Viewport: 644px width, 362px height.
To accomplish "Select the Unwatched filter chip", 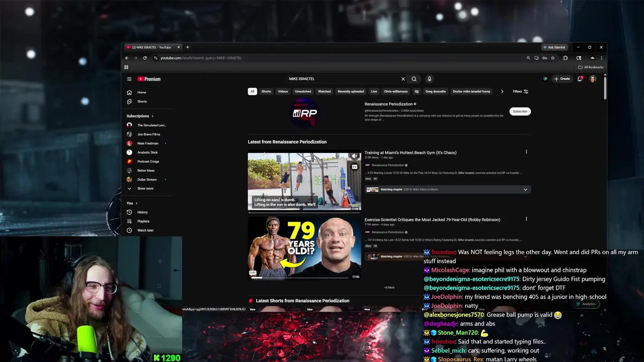I will point(303,92).
